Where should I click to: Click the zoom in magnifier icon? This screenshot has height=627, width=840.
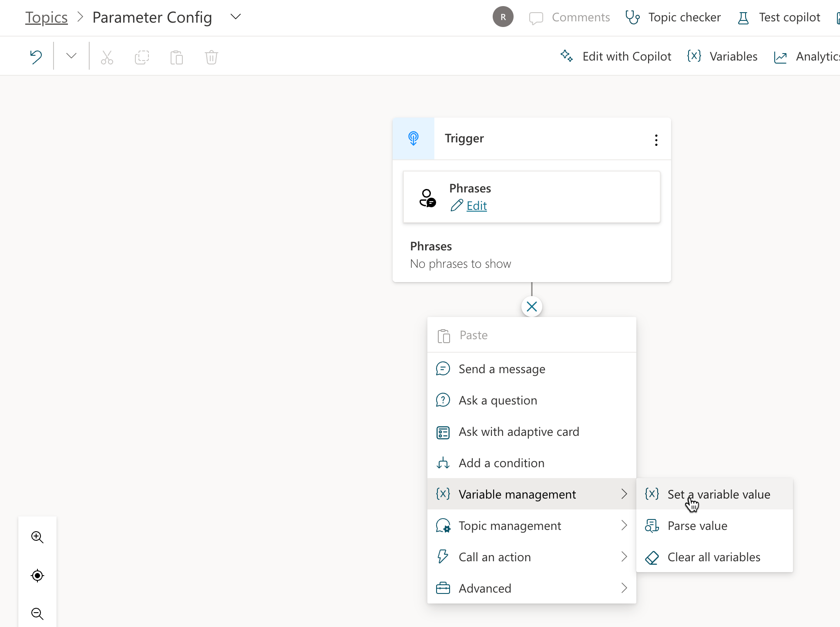click(x=37, y=537)
